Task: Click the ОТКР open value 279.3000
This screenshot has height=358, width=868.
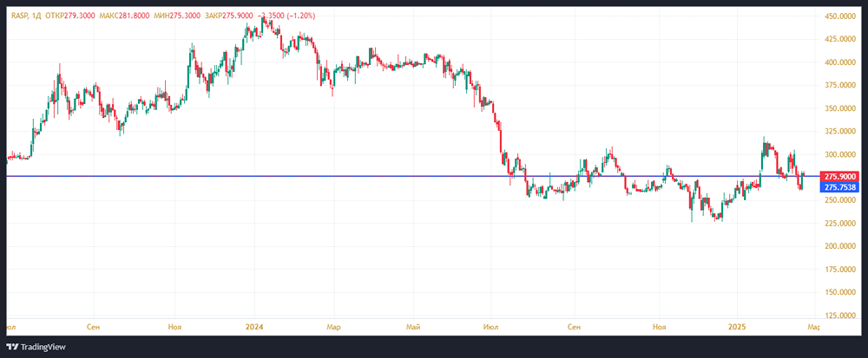Action: 78,16
